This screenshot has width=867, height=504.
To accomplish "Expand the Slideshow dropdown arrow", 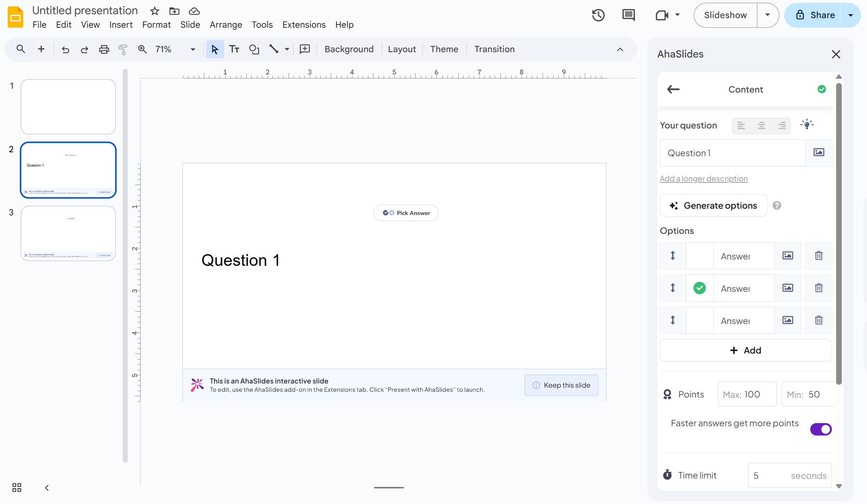I will [768, 15].
